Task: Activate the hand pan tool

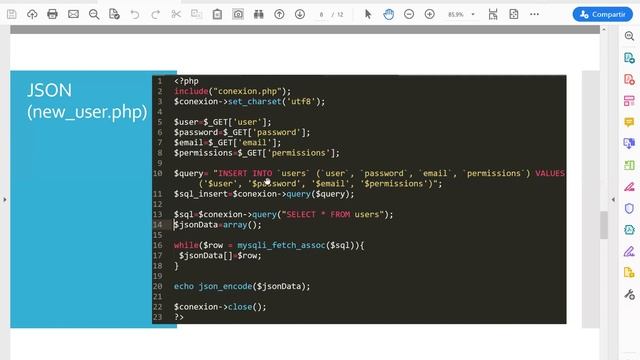Action: [389, 14]
